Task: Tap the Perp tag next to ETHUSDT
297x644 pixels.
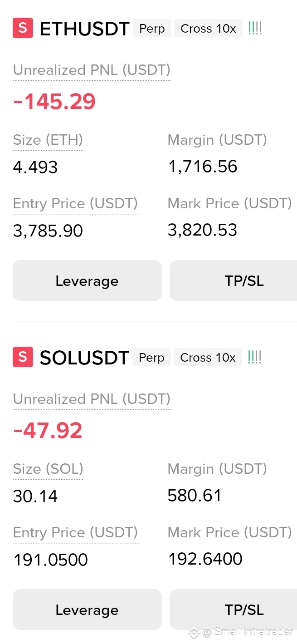Action: (152, 29)
